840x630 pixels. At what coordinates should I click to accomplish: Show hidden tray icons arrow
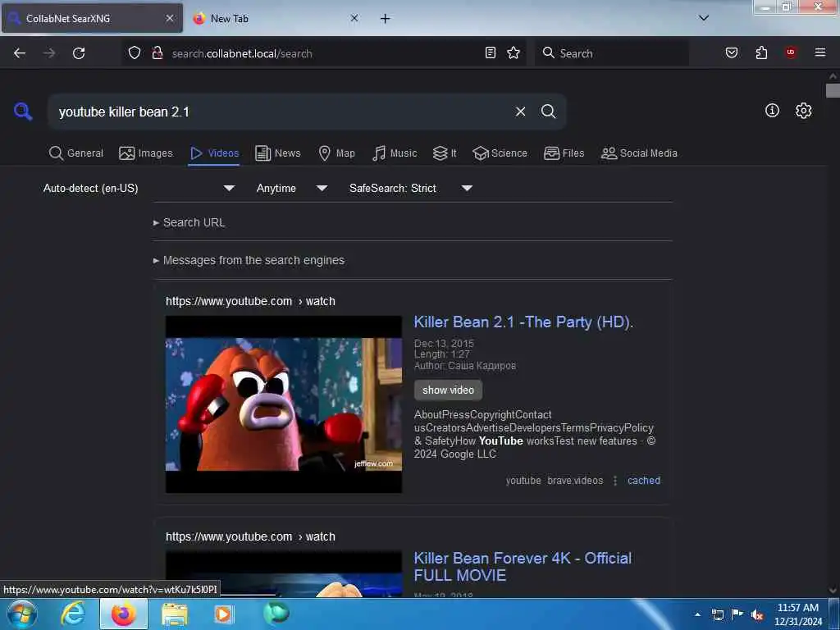697,614
